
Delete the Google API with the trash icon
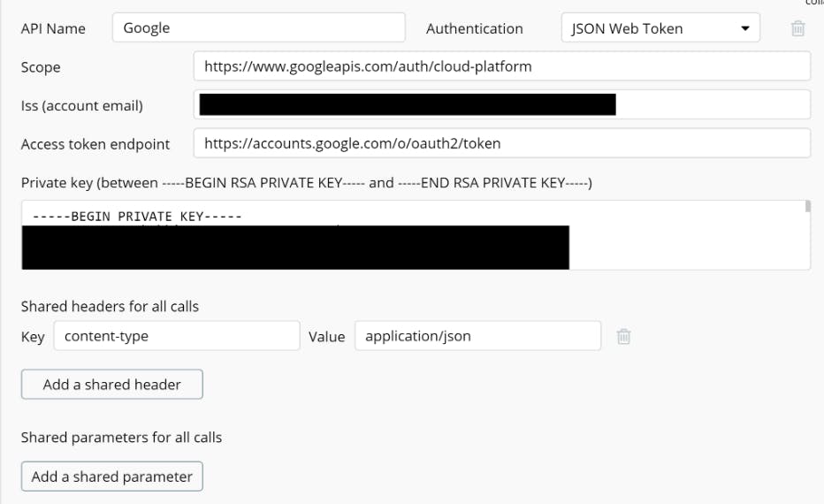(797, 28)
